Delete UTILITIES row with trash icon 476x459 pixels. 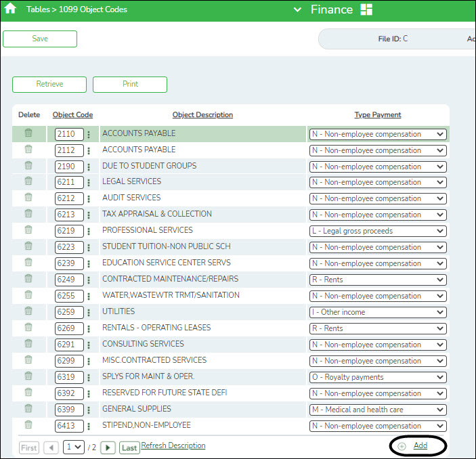click(28, 311)
